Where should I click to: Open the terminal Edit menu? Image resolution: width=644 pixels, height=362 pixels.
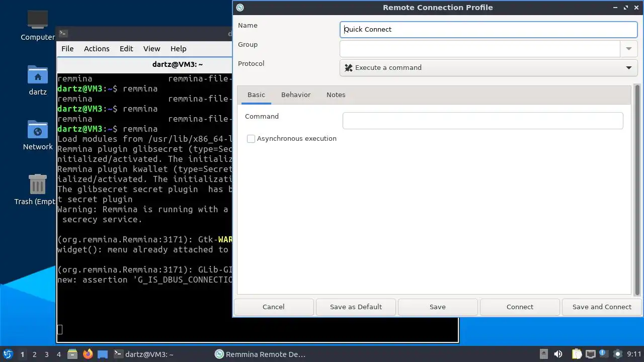[126, 49]
